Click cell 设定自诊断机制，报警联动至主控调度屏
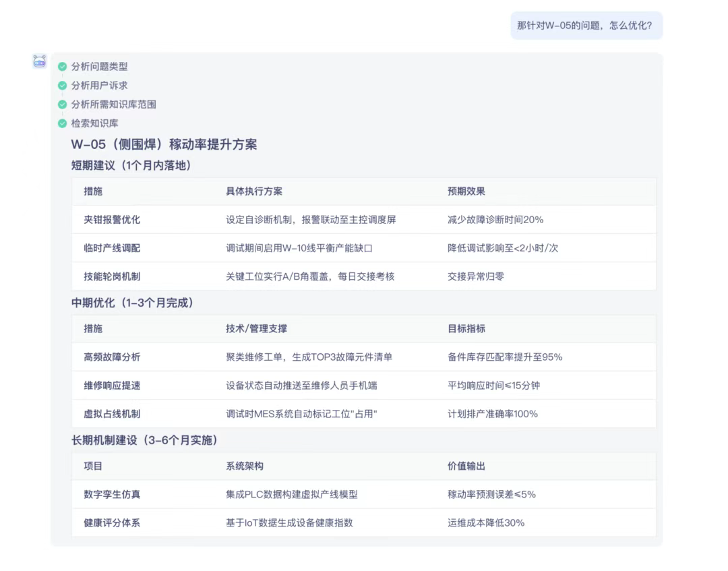Viewport: 728px width, 571px height. tap(311, 220)
